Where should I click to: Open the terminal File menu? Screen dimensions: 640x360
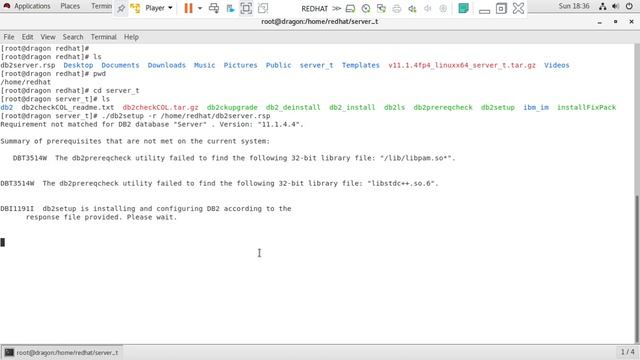9,37
